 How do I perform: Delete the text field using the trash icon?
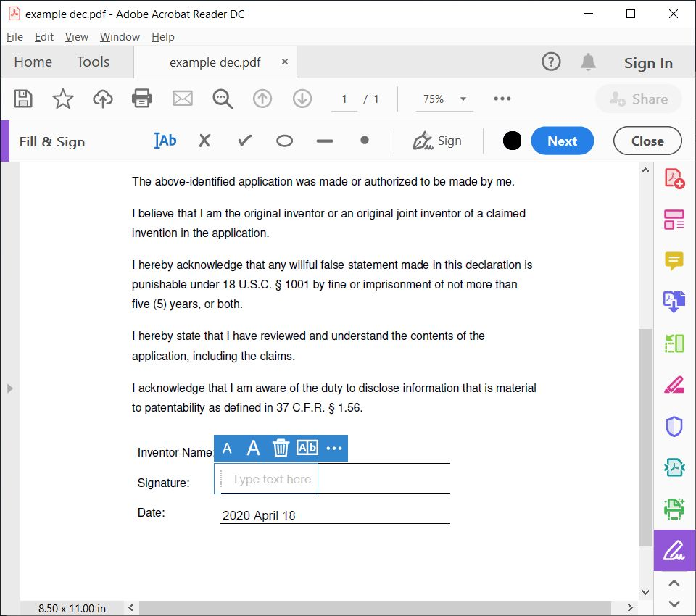(x=281, y=448)
